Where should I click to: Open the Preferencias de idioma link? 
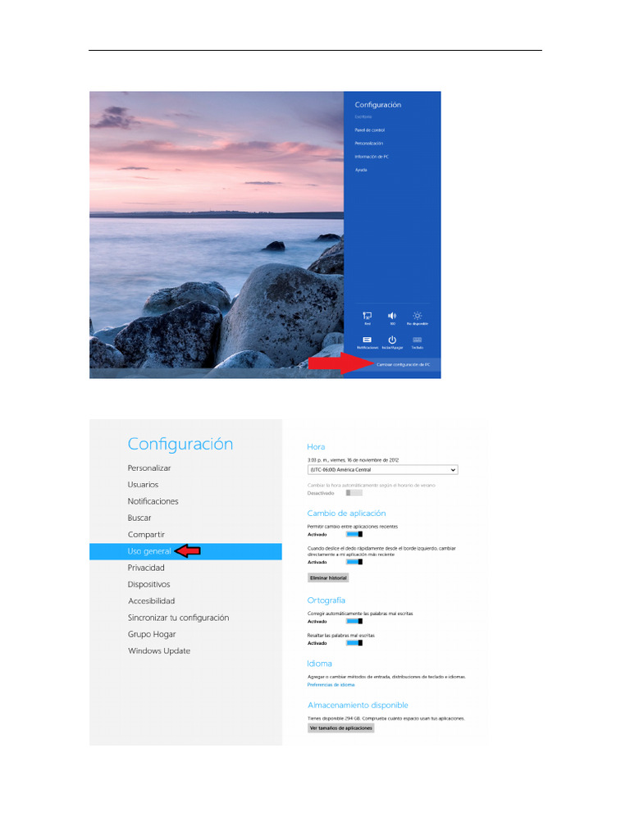pos(331,685)
